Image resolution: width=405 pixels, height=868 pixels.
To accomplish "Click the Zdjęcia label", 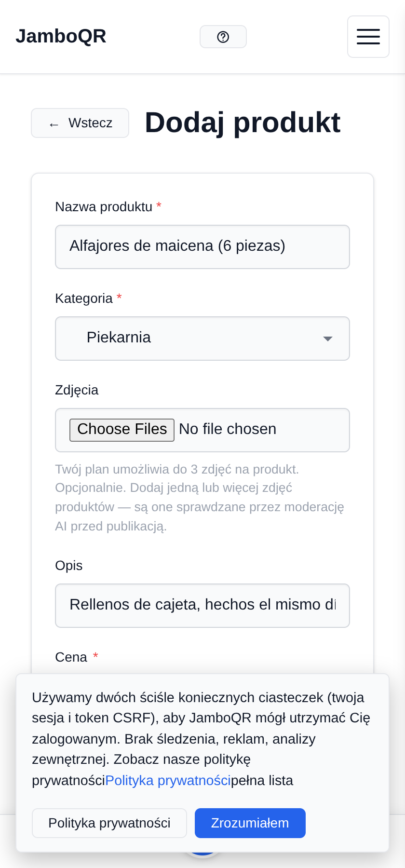I will 77,390.
